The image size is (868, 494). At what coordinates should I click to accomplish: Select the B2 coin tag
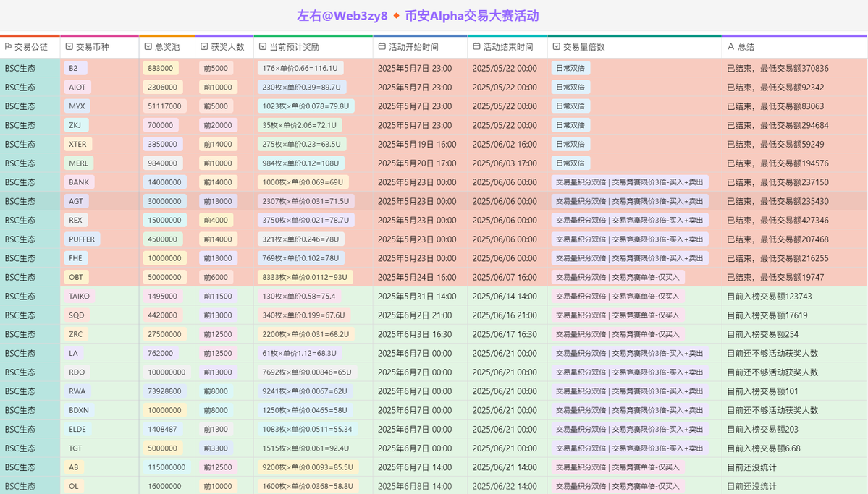(x=75, y=69)
